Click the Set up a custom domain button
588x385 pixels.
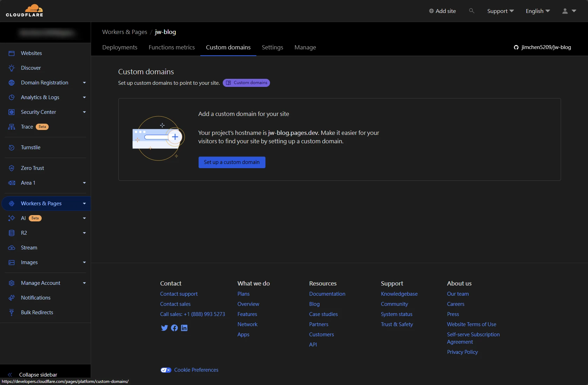tap(232, 162)
